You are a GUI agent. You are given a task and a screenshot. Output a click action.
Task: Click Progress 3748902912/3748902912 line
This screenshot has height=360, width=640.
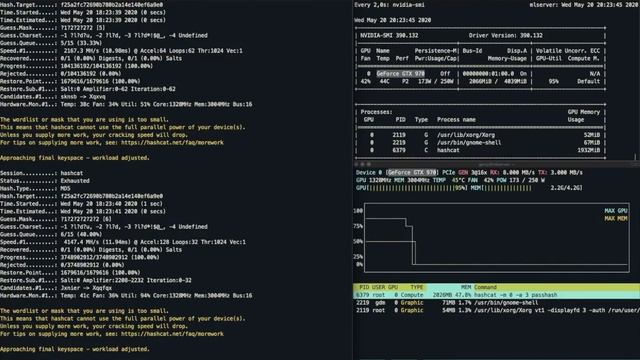click(80, 258)
